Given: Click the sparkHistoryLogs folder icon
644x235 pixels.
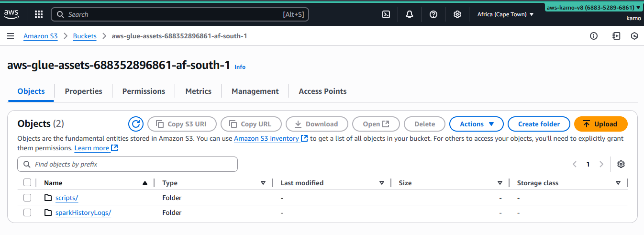Looking at the screenshot, I should tap(48, 213).
